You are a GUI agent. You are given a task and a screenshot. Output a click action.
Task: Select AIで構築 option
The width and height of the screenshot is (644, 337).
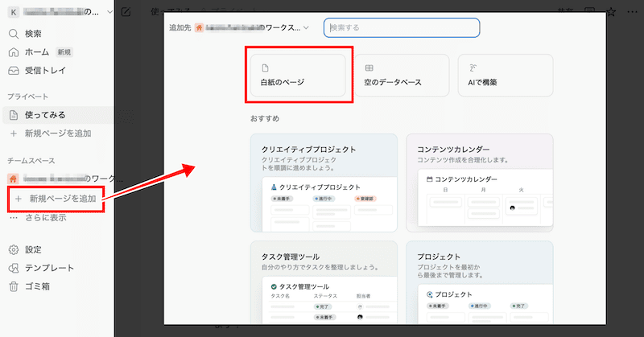(x=505, y=76)
